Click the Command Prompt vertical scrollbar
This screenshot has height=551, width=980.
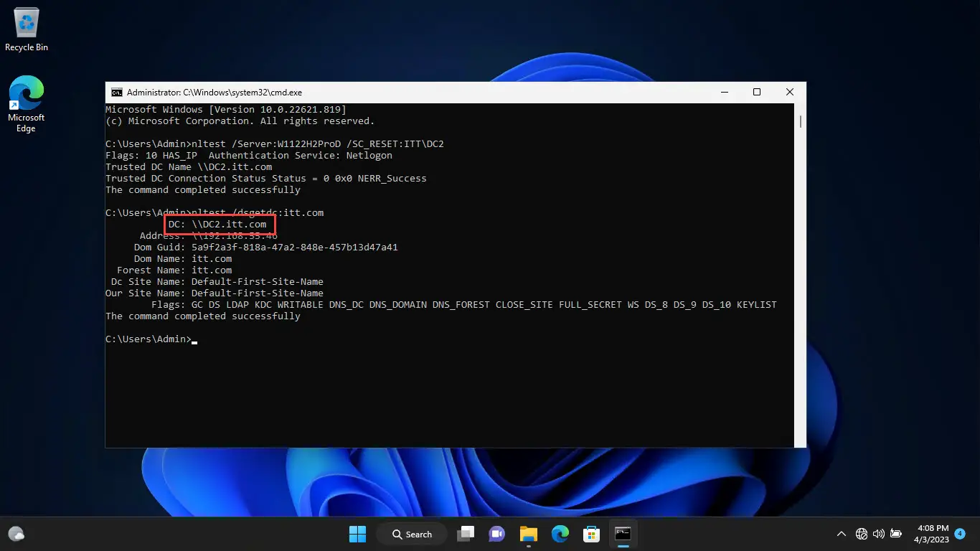point(800,275)
